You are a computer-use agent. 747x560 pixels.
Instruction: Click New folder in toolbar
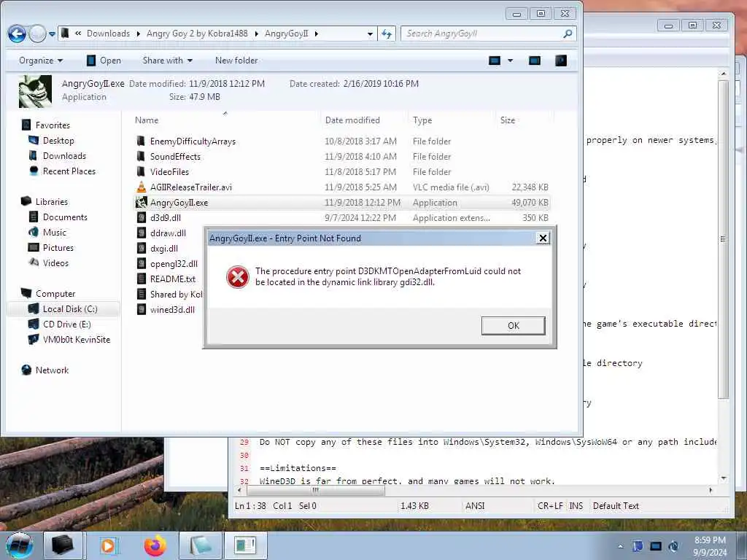(x=236, y=61)
